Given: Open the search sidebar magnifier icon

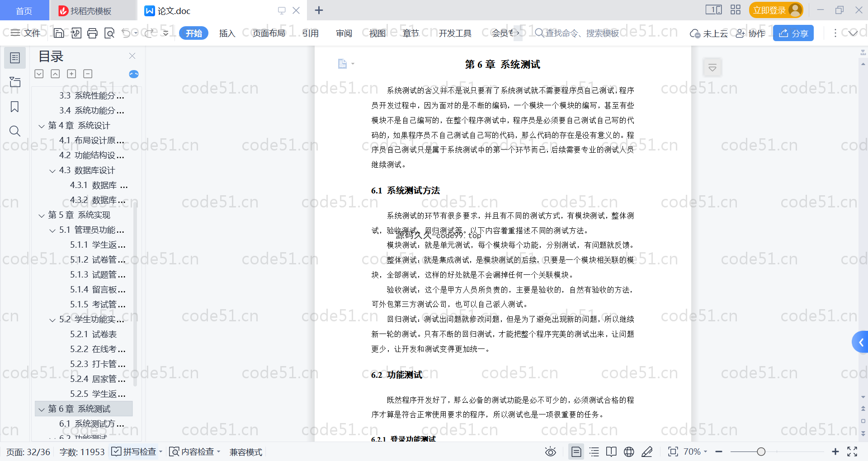Looking at the screenshot, I should coord(15,131).
